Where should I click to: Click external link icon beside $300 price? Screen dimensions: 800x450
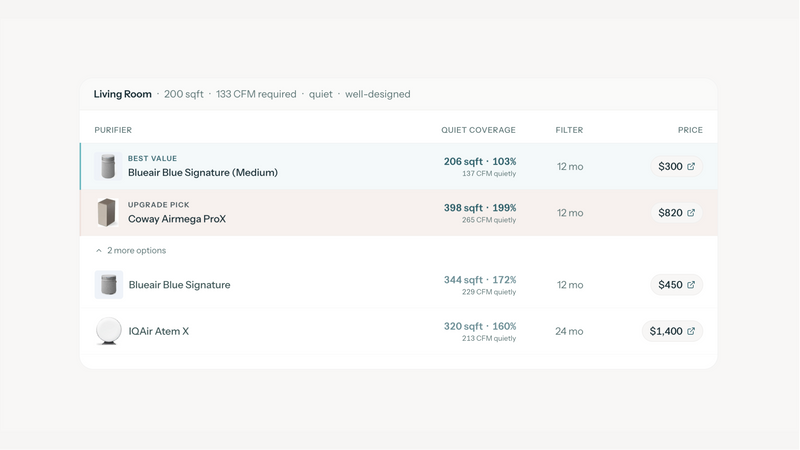point(691,167)
